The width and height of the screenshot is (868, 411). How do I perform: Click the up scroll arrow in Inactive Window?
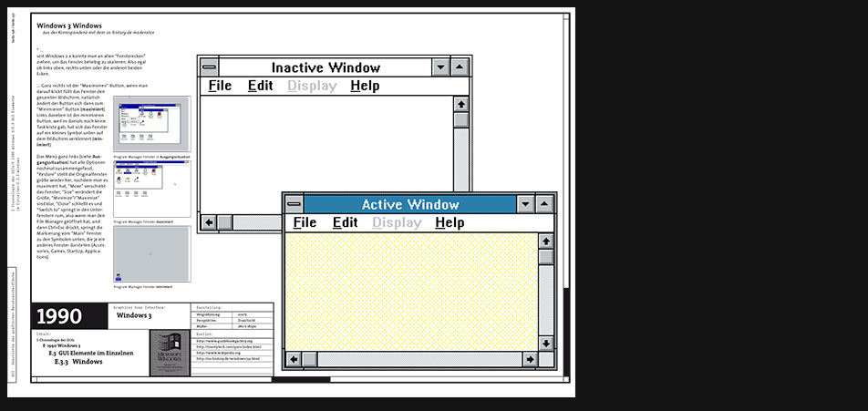tap(461, 102)
